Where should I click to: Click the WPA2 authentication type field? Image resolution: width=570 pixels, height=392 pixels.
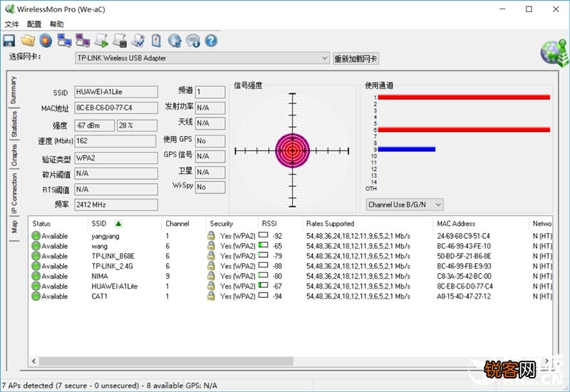click(x=116, y=158)
